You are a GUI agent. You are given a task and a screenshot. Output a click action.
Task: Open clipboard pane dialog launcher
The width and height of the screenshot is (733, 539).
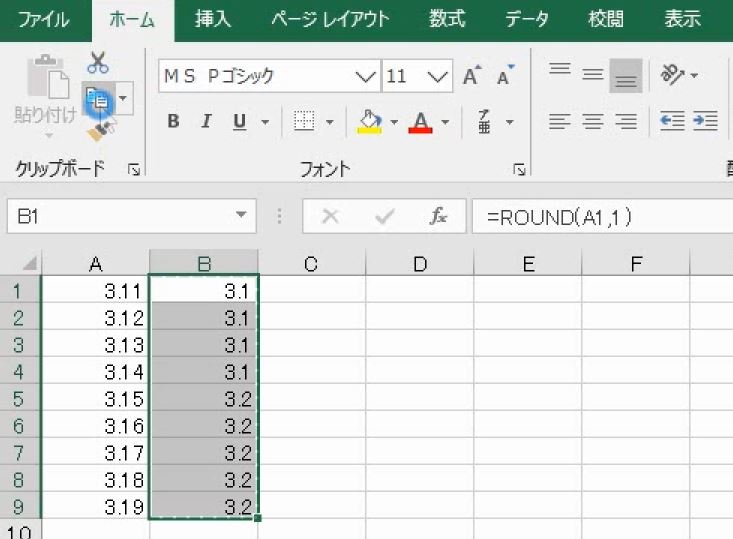[134, 169]
